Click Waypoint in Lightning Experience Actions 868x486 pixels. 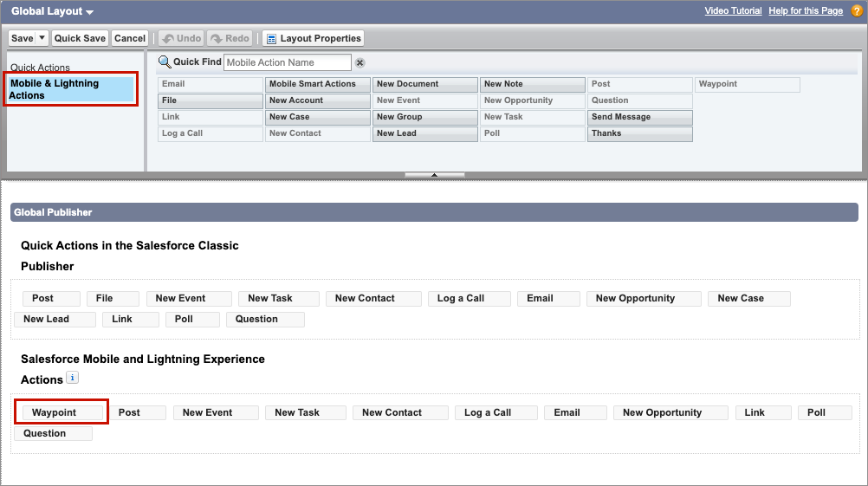pos(62,412)
